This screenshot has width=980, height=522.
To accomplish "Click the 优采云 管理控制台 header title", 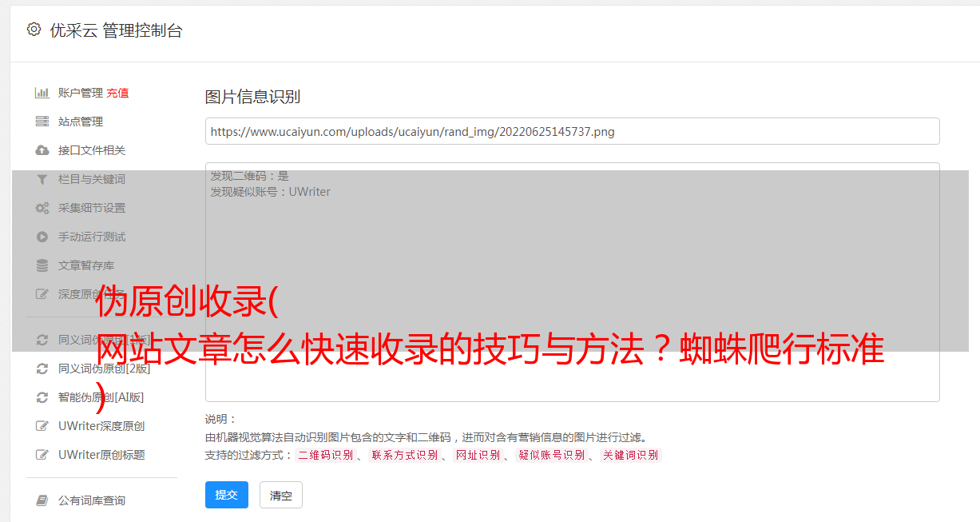I will tap(116, 30).
